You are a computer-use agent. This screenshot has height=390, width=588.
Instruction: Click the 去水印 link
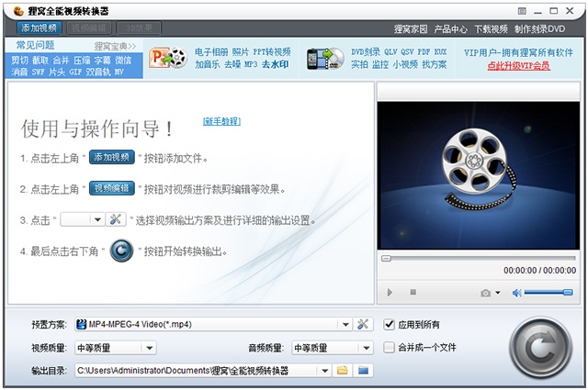click(x=275, y=64)
